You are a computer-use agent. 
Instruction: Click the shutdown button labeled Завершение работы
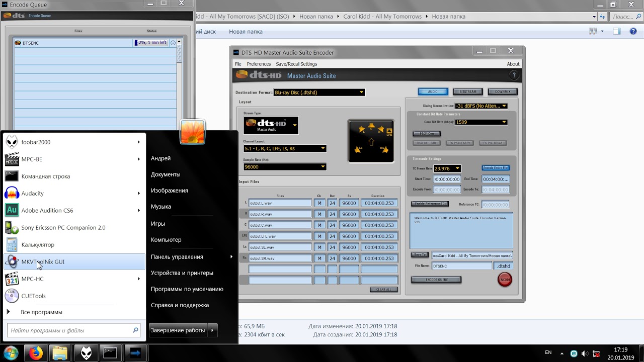pos(178,330)
